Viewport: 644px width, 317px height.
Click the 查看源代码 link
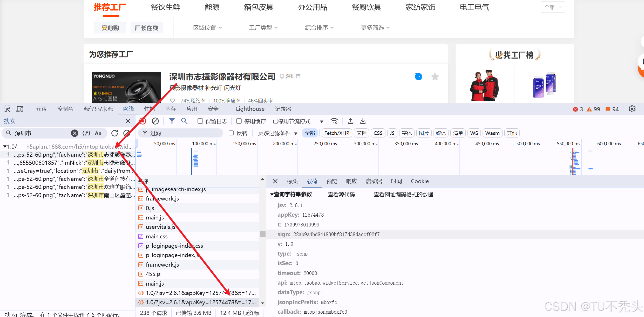(341, 195)
